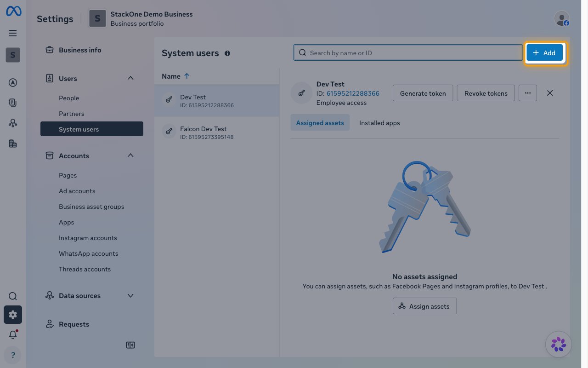This screenshot has width=588, height=368.
Task: Collapse the sidebar panel icon
Action: [x=130, y=345]
